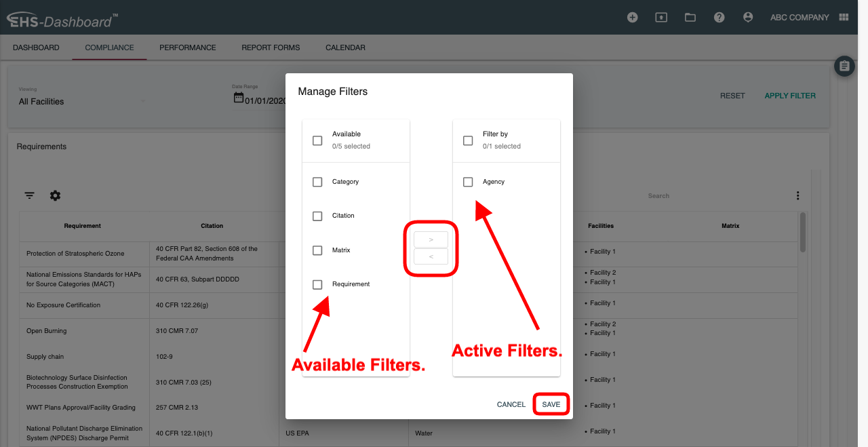This screenshot has height=447, width=868.
Task: Click the filter list icon above table
Action: (x=30, y=195)
